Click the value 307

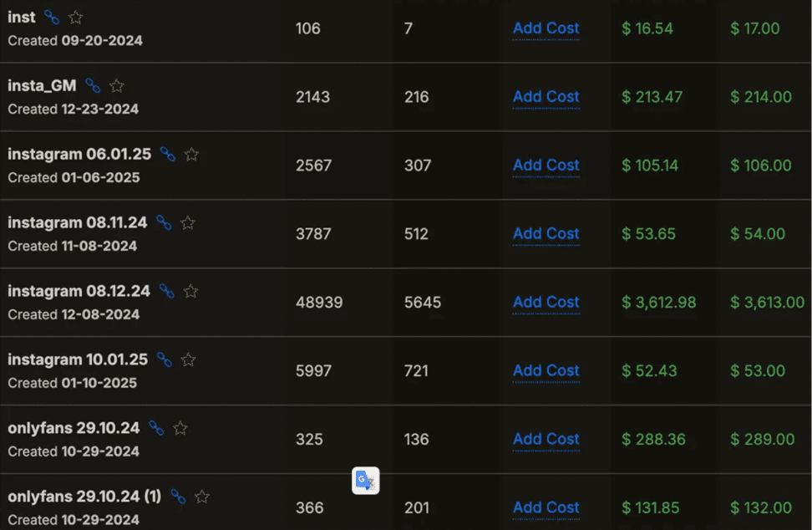tap(418, 166)
